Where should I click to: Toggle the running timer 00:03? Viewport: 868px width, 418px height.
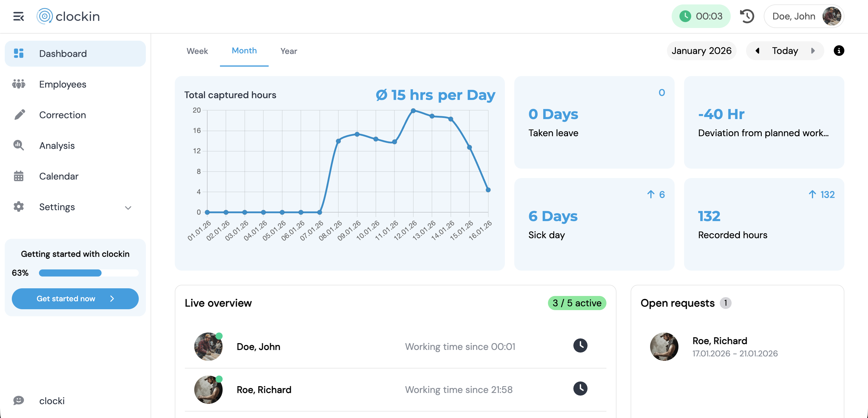pyautogui.click(x=701, y=16)
